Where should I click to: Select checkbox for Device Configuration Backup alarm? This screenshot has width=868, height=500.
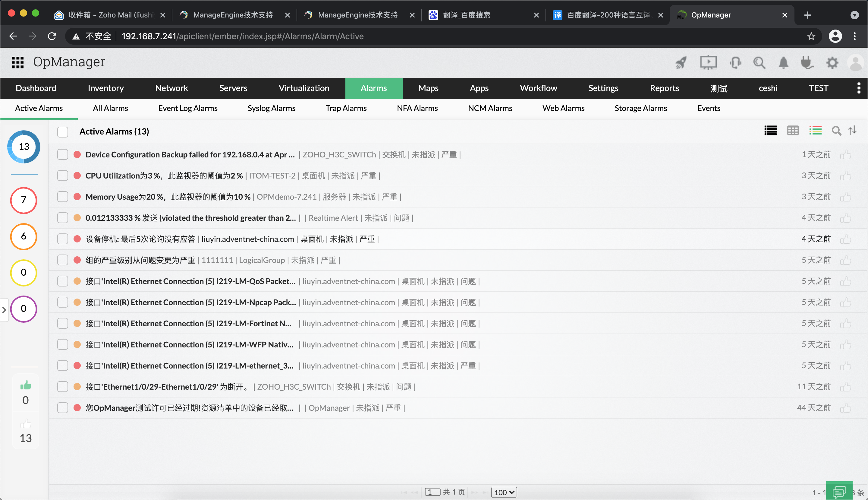pyautogui.click(x=62, y=154)
